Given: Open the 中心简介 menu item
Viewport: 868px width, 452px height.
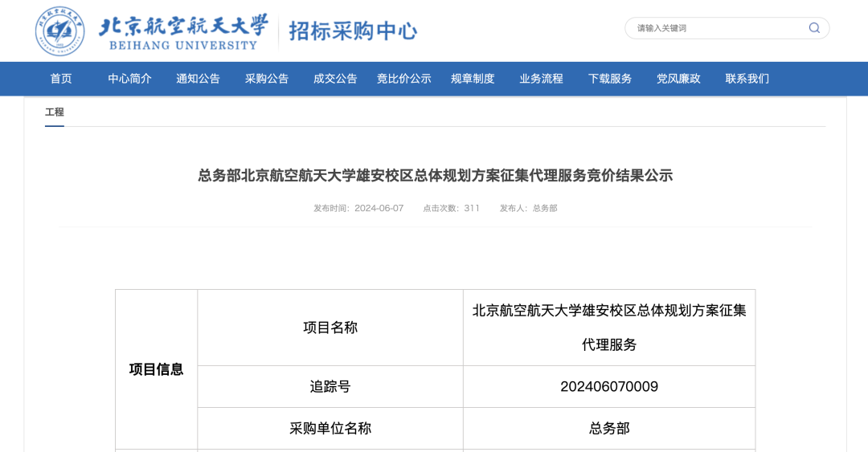Looking at the screenshot, I should click(x=130, y=79).
